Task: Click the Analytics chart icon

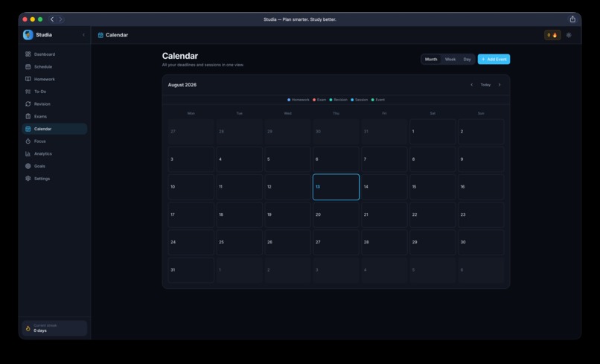Action: click(x=28, y=153)
